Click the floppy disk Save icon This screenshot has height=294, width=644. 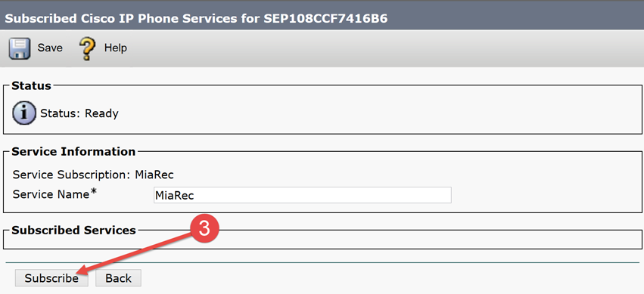19,48
